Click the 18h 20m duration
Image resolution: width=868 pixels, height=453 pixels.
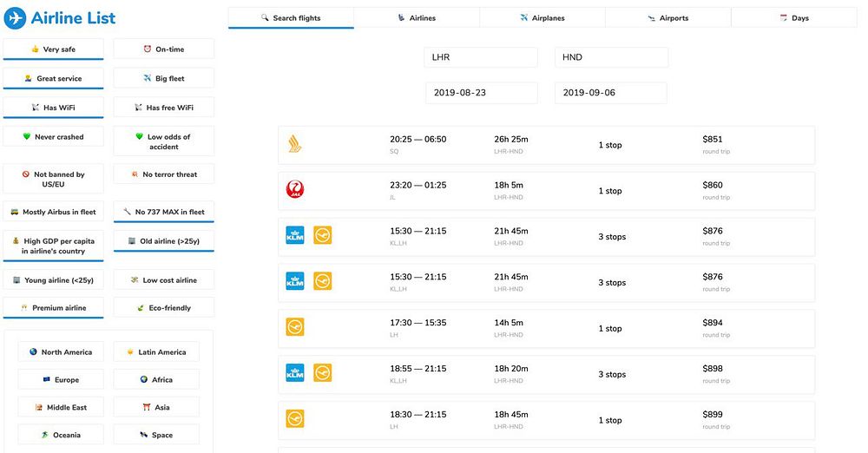point(511,369)
